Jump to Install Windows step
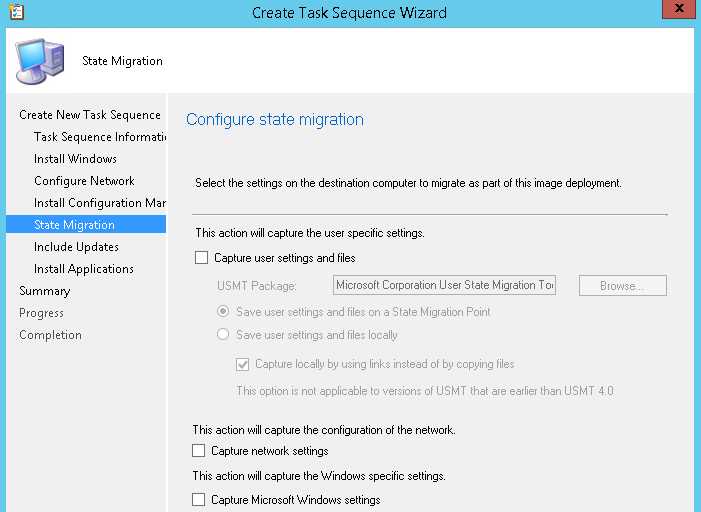 (75, 159)
